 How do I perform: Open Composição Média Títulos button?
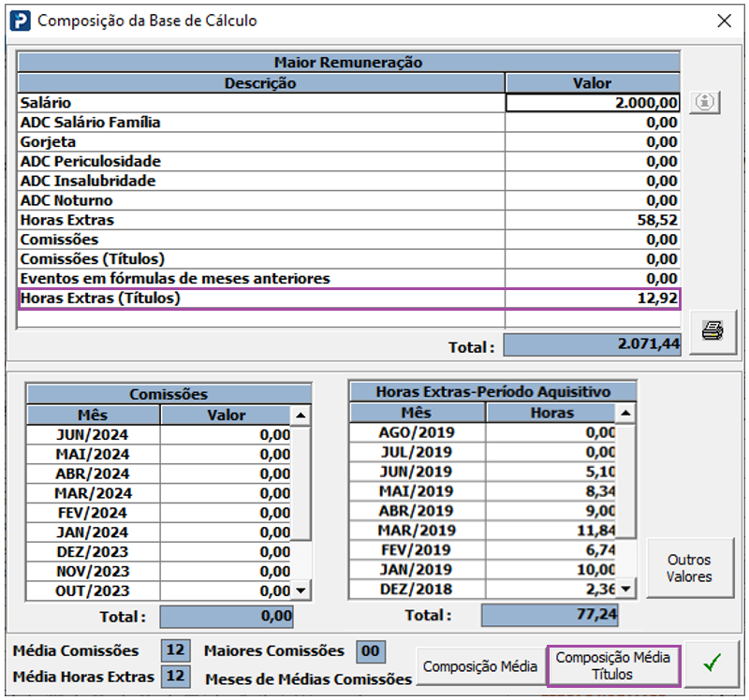point(613,665)
